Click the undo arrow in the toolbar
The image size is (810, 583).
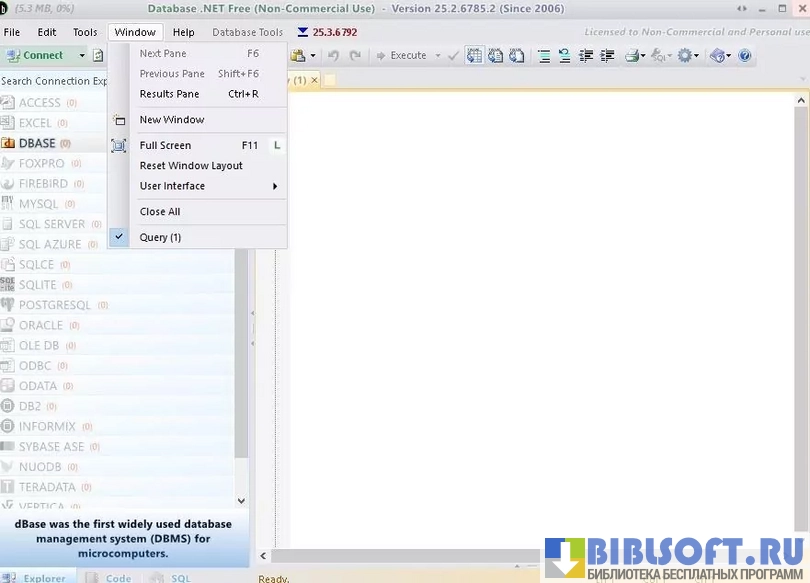[333, 56]
